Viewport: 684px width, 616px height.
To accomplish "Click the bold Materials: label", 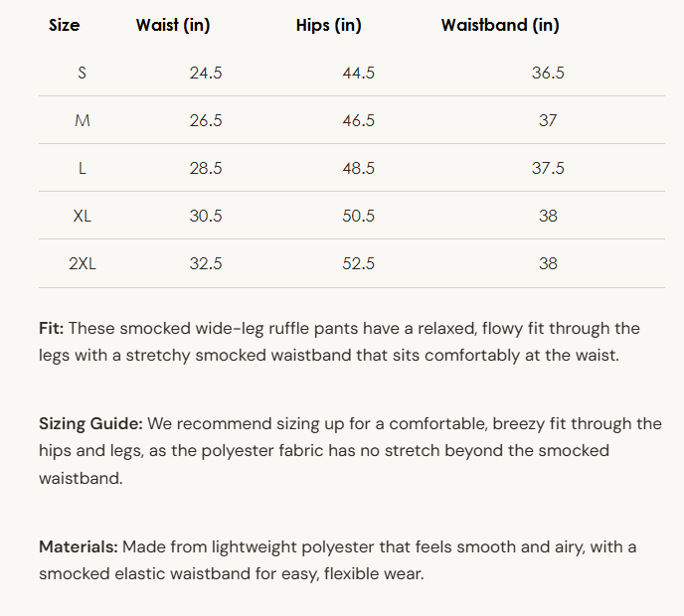I will pos(79,546).
